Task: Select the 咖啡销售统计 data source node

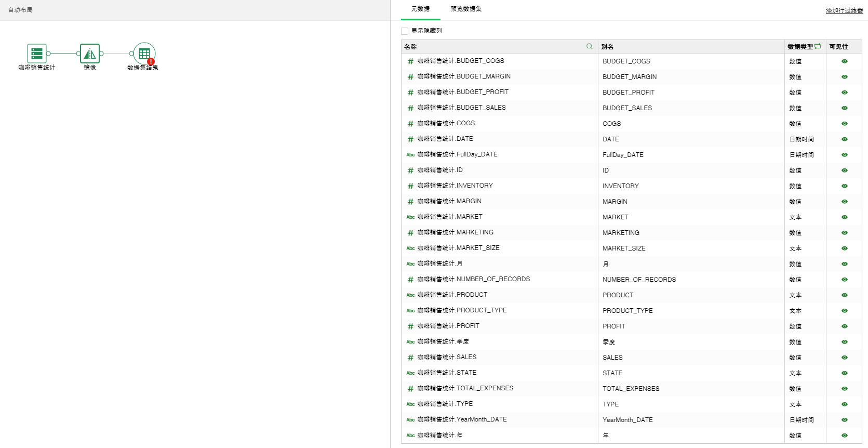Action: click(x=36, y=54)
